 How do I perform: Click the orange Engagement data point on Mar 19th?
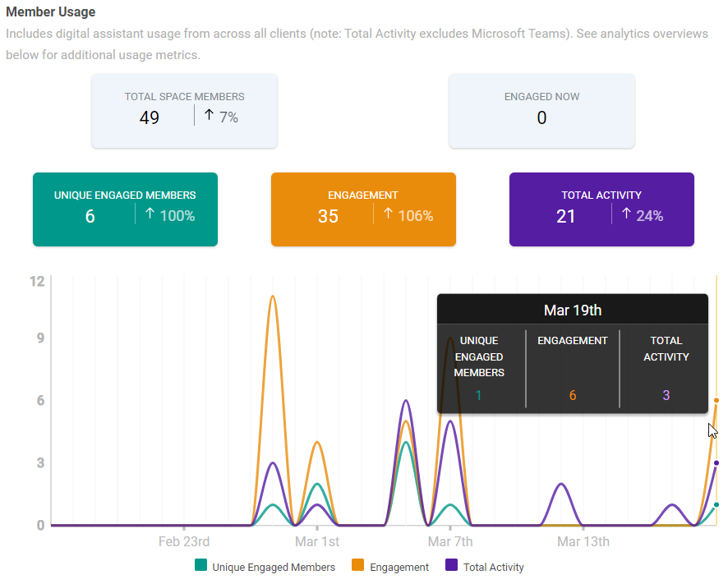coord(716,400)
